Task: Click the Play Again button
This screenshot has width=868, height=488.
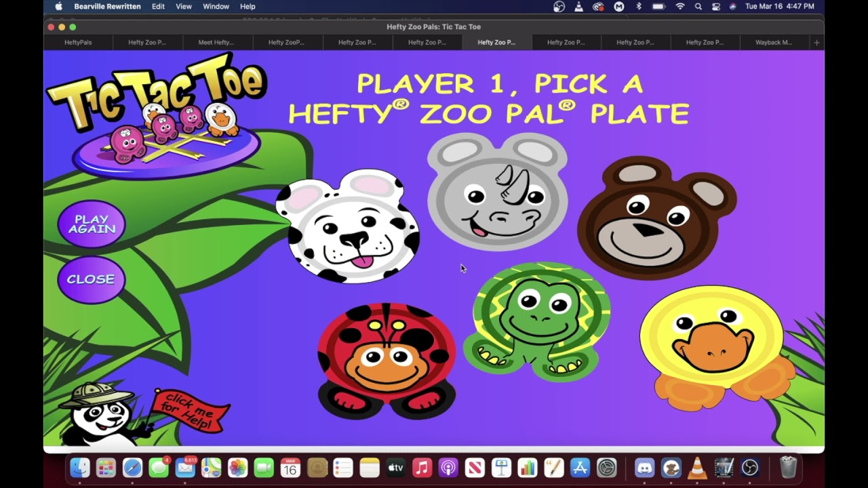Action: click(92, 224)
